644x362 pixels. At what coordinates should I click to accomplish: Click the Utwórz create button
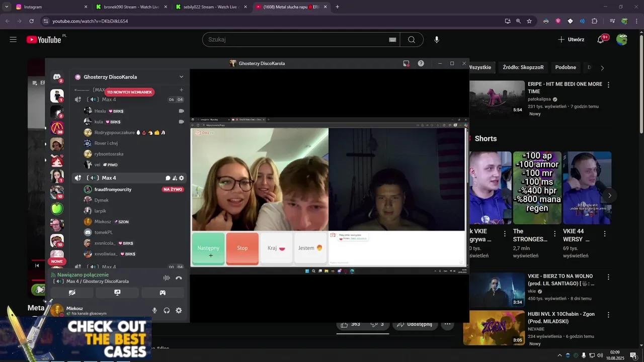[x=571, y=40]
